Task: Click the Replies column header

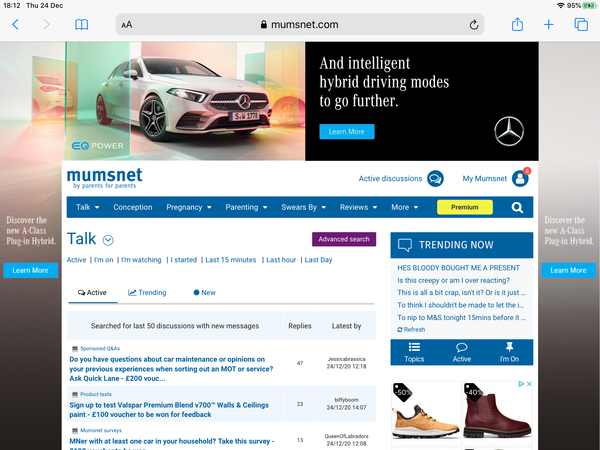Action: tap(300, 326)
